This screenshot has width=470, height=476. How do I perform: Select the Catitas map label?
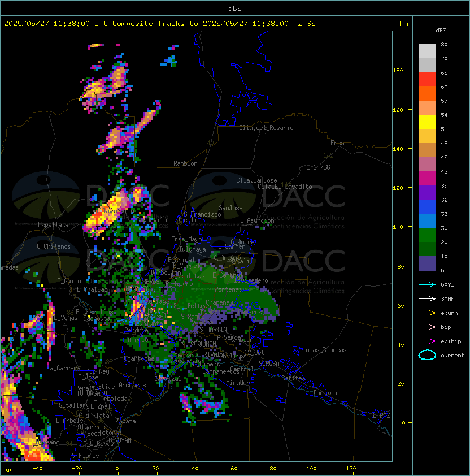coord(293,378)
